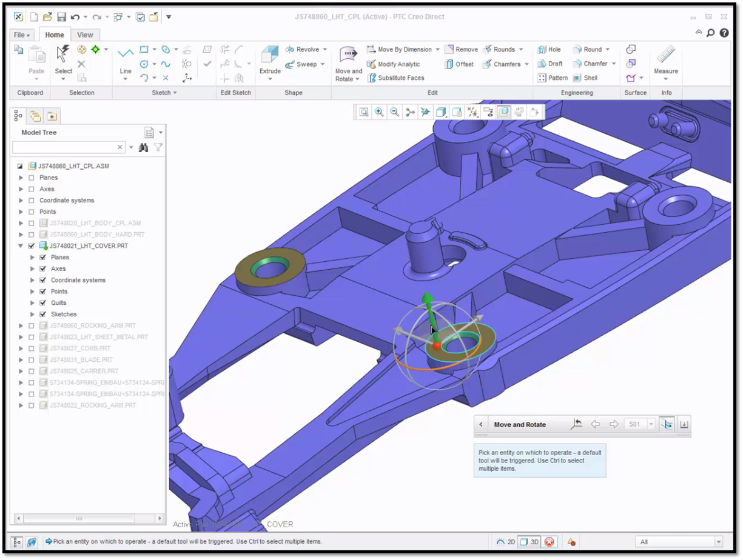Switch to the layer tree tab

coord(35,116)
